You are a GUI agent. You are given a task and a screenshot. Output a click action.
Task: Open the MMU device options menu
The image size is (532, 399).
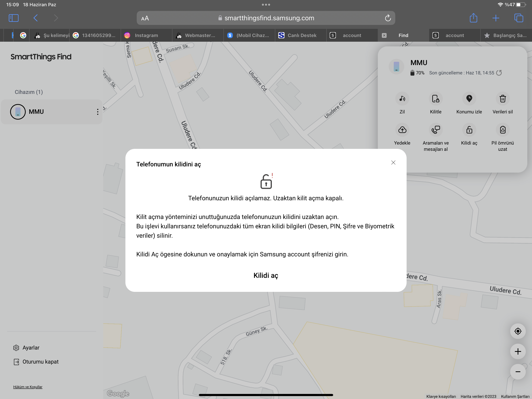click(x=98, y=112)
